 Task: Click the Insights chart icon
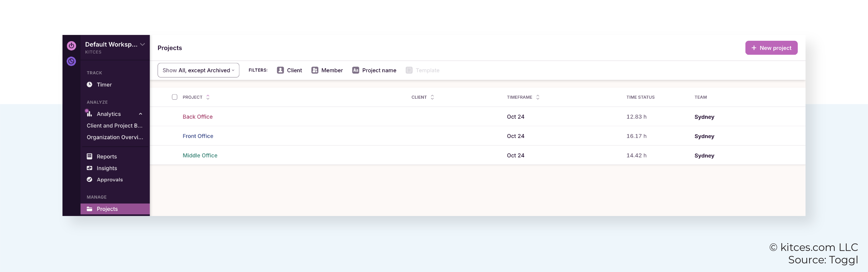point(89,168)
